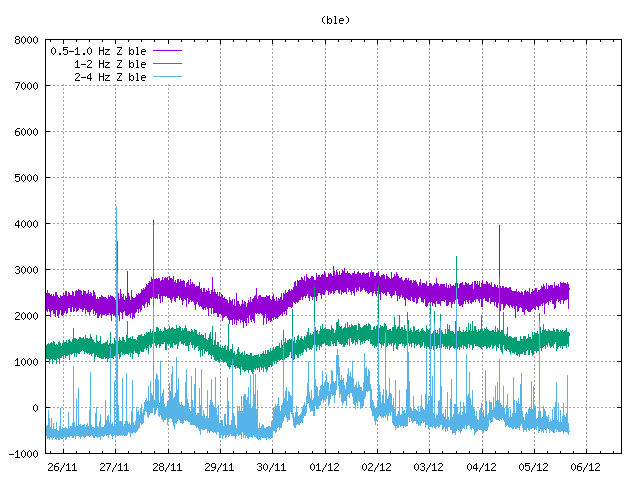Click the tall spike peak after 04/12
Screen dimensions: 640x480
(499, 228)
